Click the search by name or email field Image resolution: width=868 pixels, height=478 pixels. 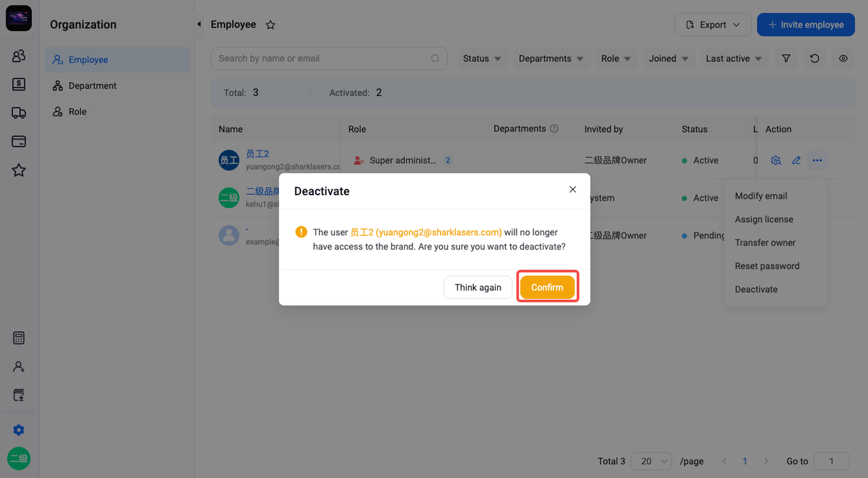coord(329,59)
